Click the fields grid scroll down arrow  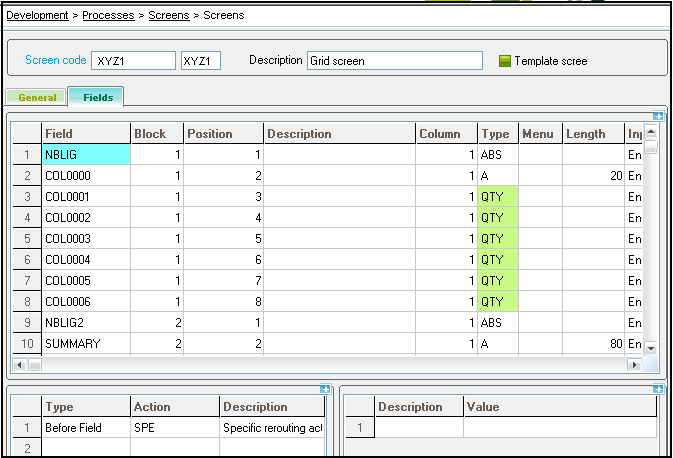point(651,349)
